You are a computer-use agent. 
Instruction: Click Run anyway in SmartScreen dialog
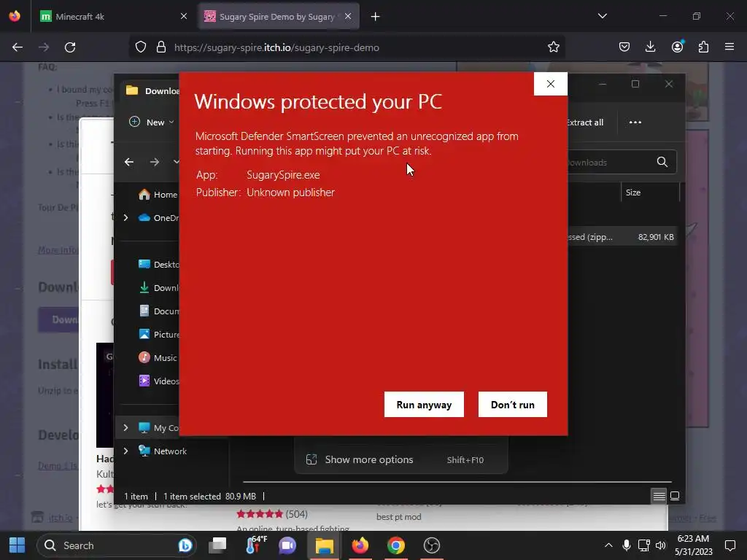[424, 404]
